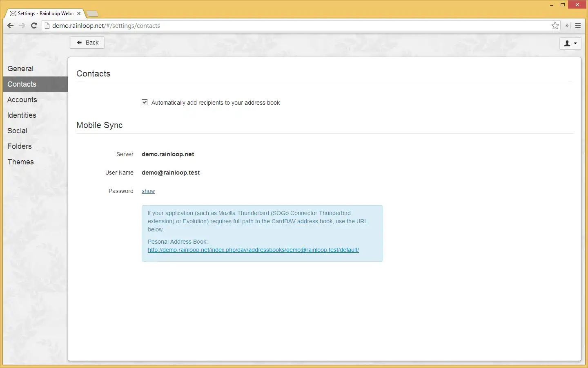Close the Settings - RainLoop tab

tap(79, 13)
